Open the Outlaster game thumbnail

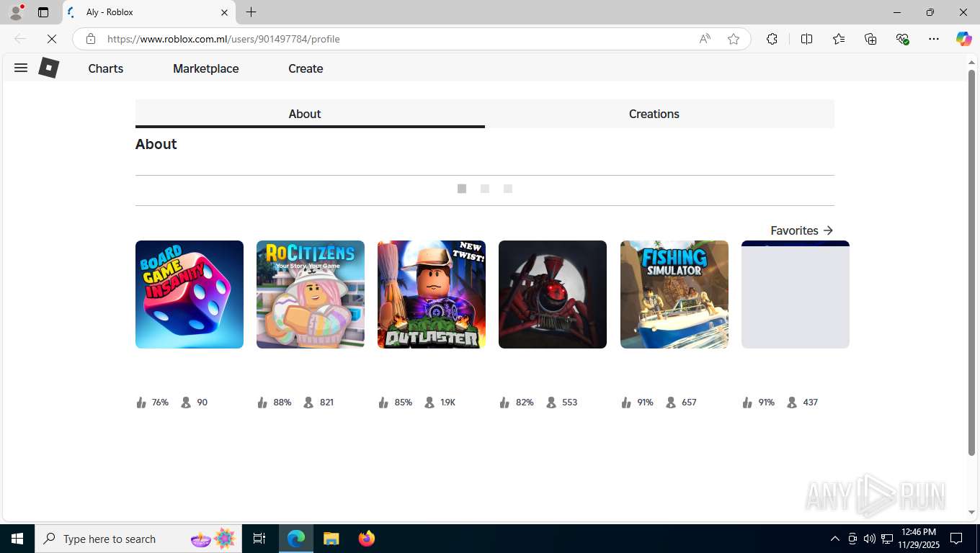tap(432, 295)
